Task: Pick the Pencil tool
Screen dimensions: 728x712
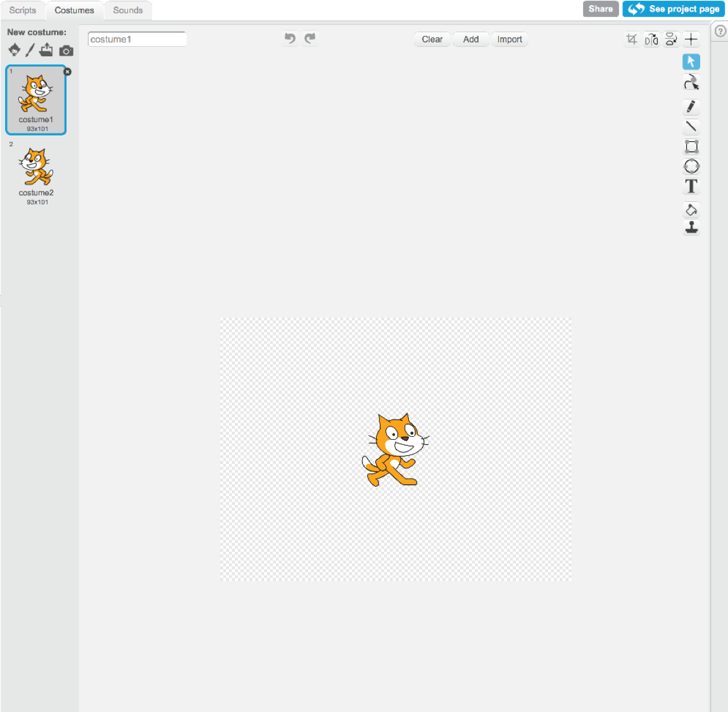Action: tap(691, 106)
